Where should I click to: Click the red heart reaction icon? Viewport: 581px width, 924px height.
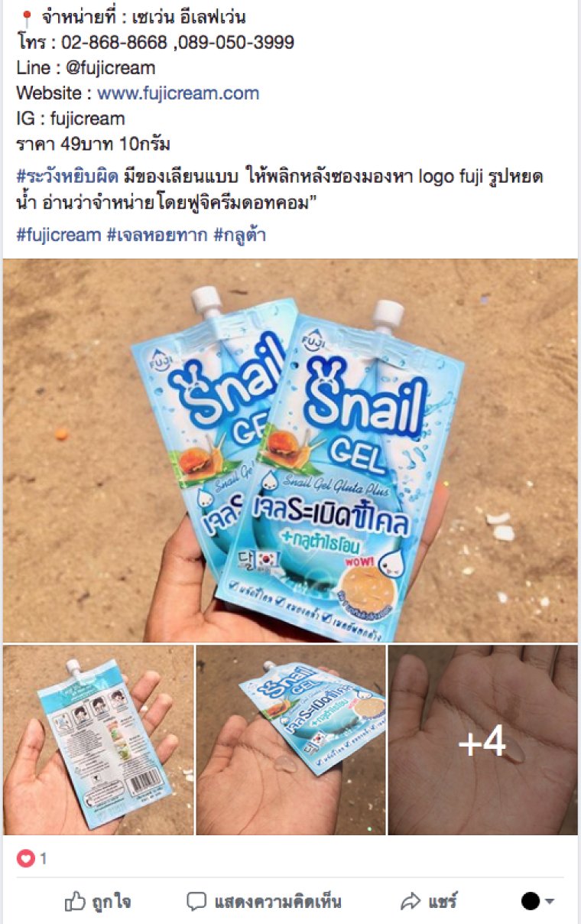[x=25, y=858]
